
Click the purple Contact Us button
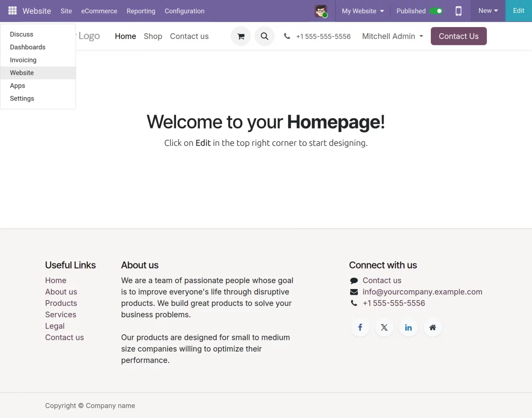click(x=459, y=36)
